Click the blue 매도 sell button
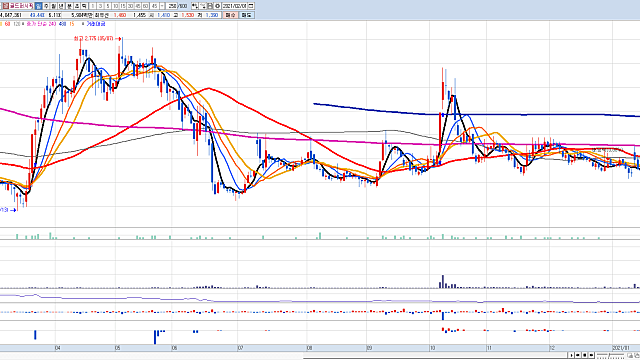This screenshot has width=640, height=360. point(247,15)
